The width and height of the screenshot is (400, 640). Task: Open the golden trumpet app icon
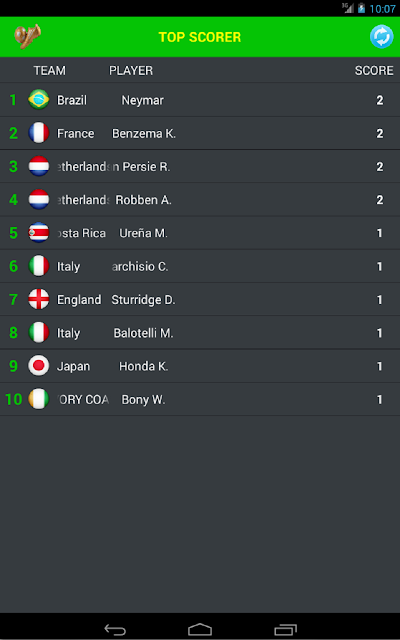point(27,36)
